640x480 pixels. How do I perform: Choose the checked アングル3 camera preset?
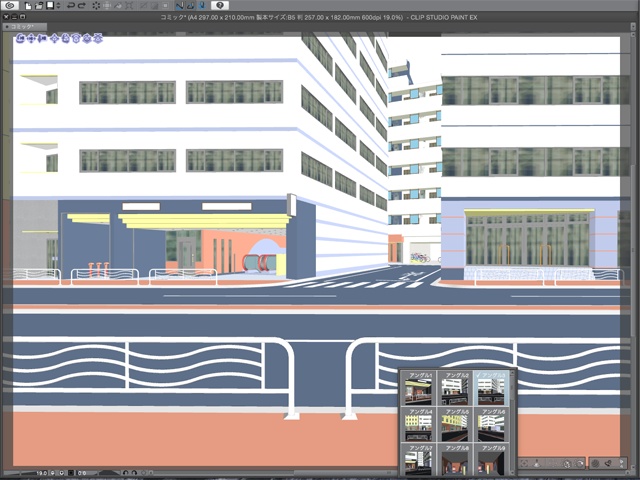point(491,388)
